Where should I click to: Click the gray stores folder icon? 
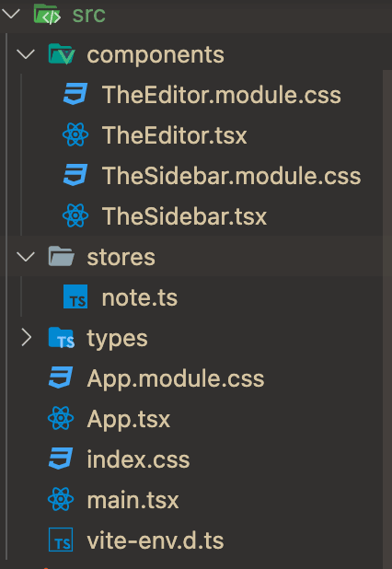coord(62,256)
